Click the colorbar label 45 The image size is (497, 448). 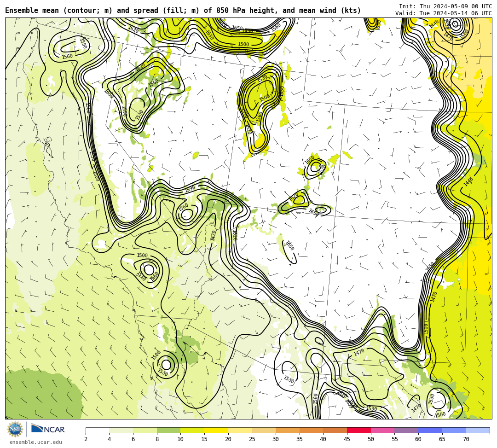click(347, 439)
